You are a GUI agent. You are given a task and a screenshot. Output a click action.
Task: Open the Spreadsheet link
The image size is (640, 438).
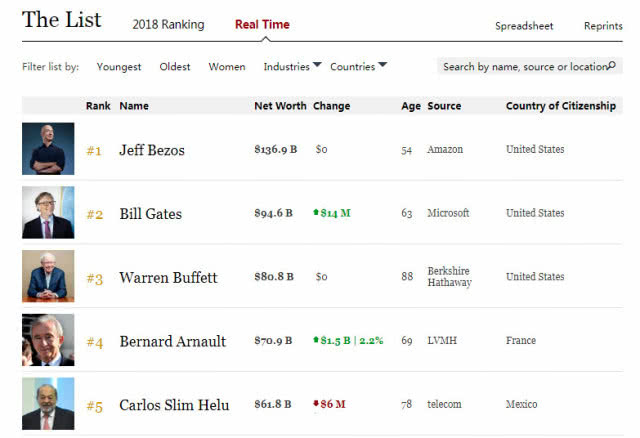click(524, 26)
